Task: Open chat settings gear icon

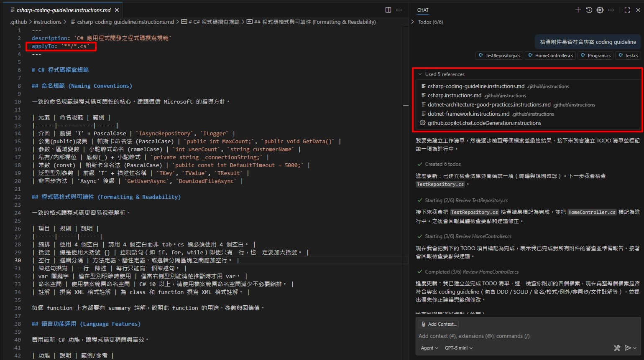Action: [600, 10]
